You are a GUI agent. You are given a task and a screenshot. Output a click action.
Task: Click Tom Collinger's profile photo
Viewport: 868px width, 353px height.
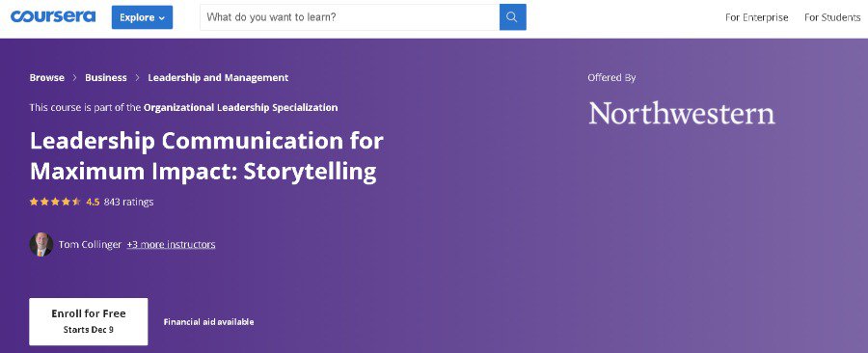coord(41,245)
